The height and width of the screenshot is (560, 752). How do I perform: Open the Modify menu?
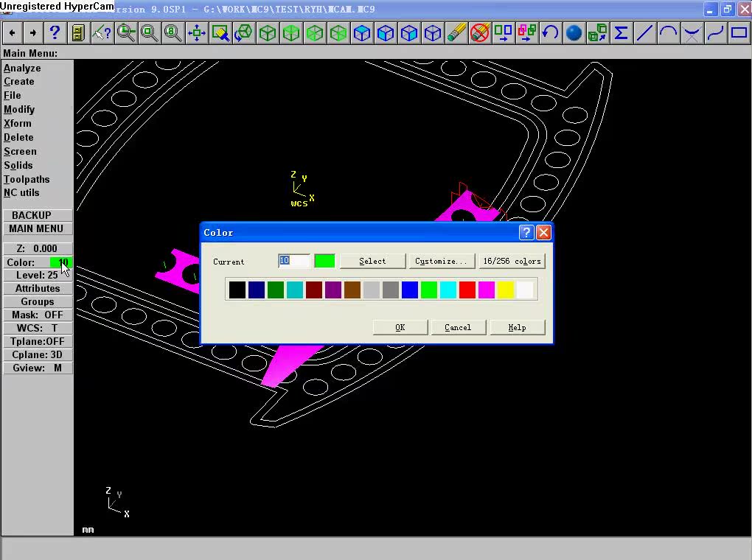(19, 109)
